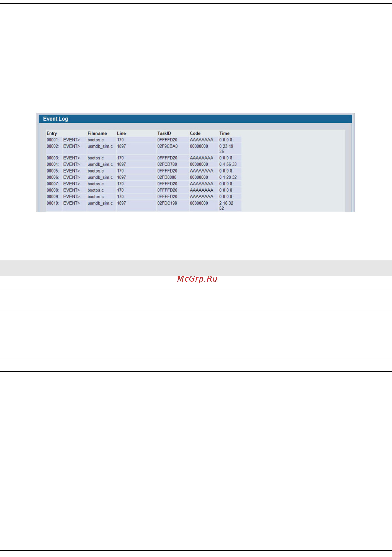Click the Filename column header
Viewport: 392px width, 557px height.
pyautogui.click(x=97, y=133)
